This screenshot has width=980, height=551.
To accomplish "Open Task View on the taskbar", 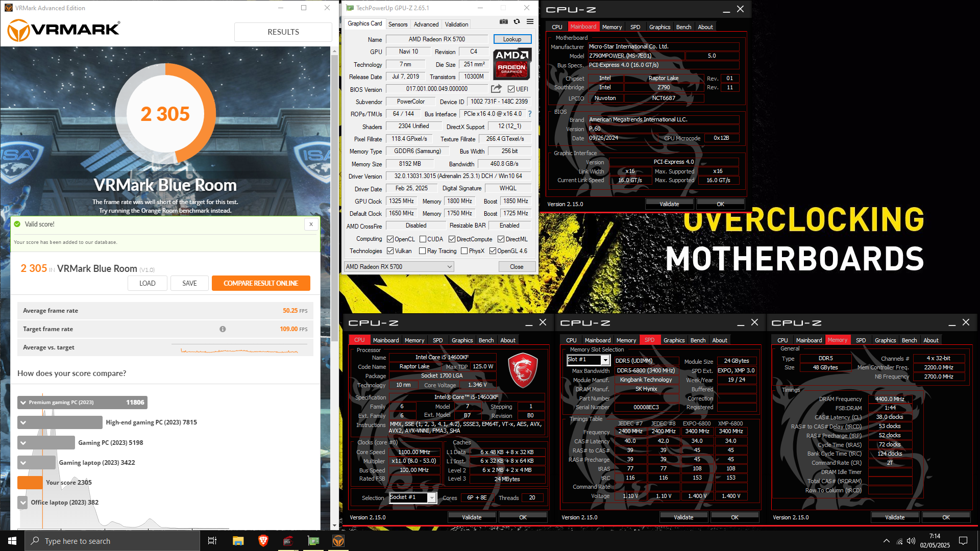I will [x=212, y=541].
